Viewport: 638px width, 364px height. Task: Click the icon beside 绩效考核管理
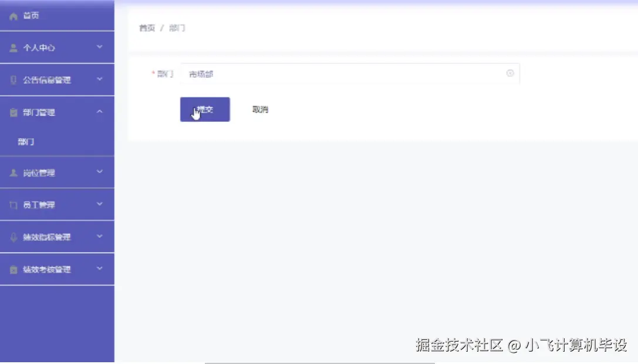(13, 270)
